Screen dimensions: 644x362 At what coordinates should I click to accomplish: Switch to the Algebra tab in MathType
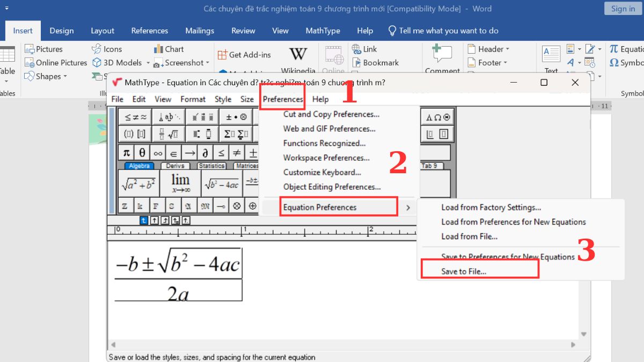139,166
